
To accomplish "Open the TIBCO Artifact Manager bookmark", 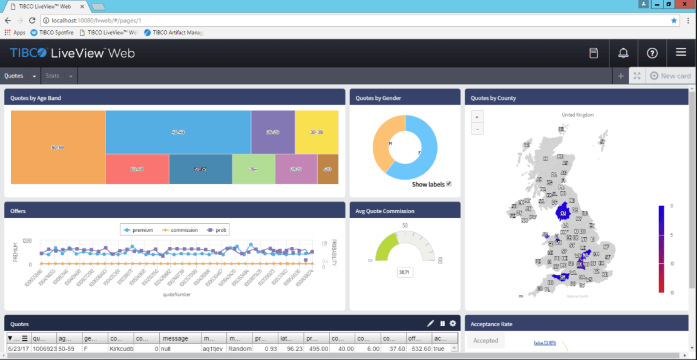I will click(173, 32).
